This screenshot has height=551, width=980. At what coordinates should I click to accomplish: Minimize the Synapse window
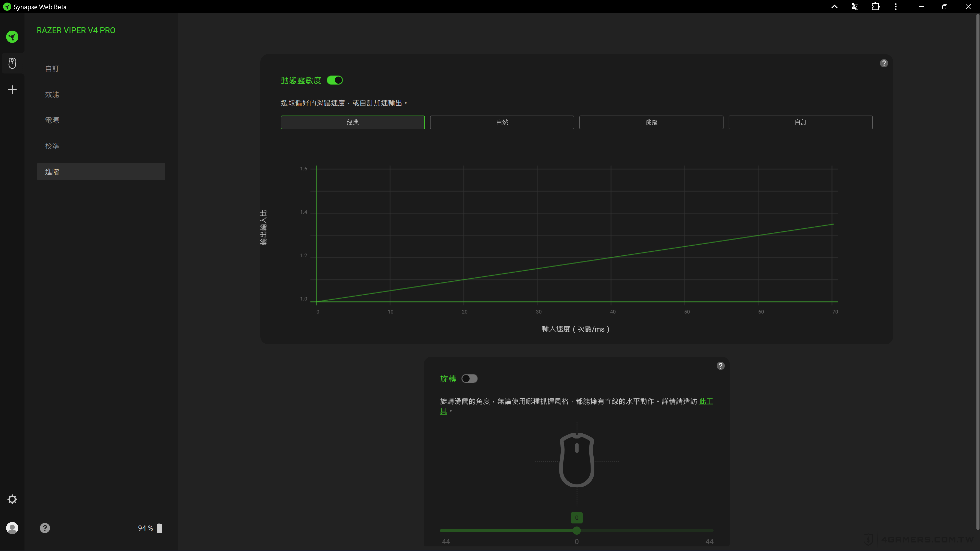pyautogui.click(x=921, y=6)
